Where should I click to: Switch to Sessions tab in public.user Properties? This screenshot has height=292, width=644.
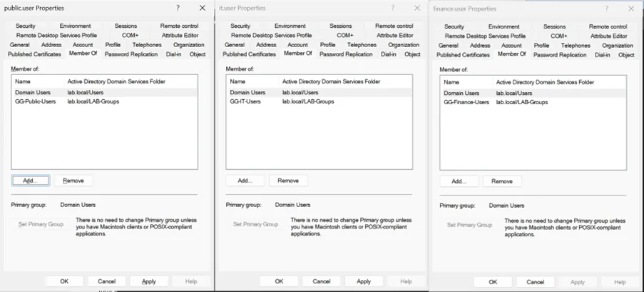(126, 26)
